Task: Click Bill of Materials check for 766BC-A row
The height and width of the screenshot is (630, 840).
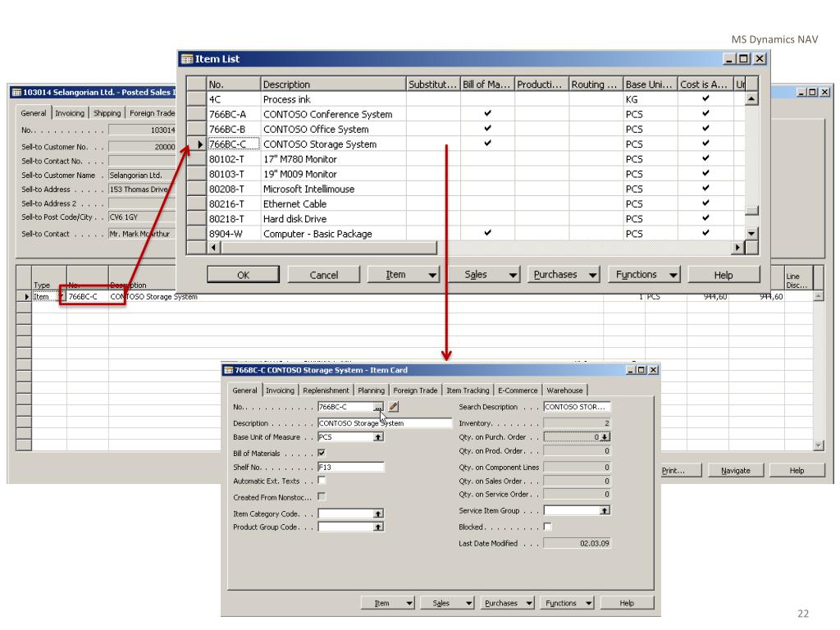Action: point(487,113)
